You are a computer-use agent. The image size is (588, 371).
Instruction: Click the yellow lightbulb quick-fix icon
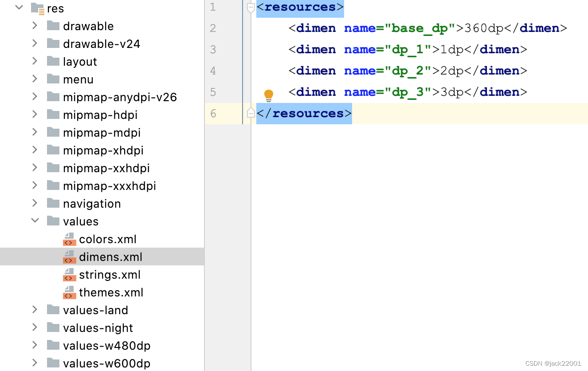(269, 95)
